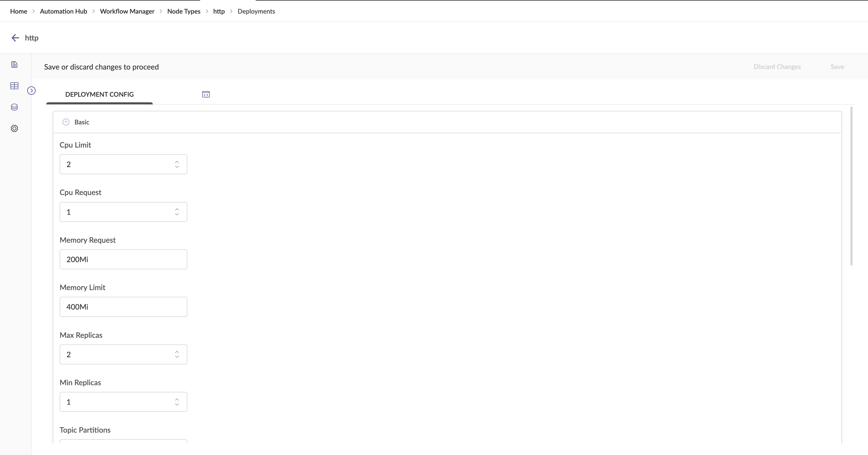Image resolution: width=868 pixels, height=455 pixels.
Task: Open Node Types breadcrumb link
Action: pyautogui.click(x=184, y=11)
